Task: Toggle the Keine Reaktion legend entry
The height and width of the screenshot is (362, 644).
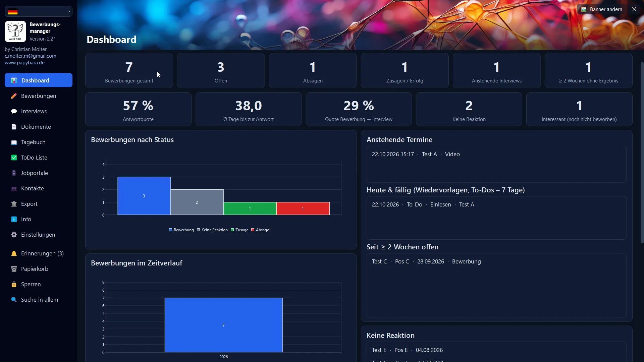Action: click(x=212, y=230)
